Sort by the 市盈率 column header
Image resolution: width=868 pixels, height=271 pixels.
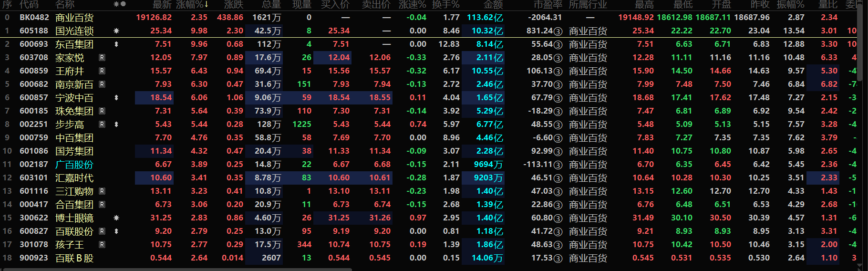[x=548, y=4]
